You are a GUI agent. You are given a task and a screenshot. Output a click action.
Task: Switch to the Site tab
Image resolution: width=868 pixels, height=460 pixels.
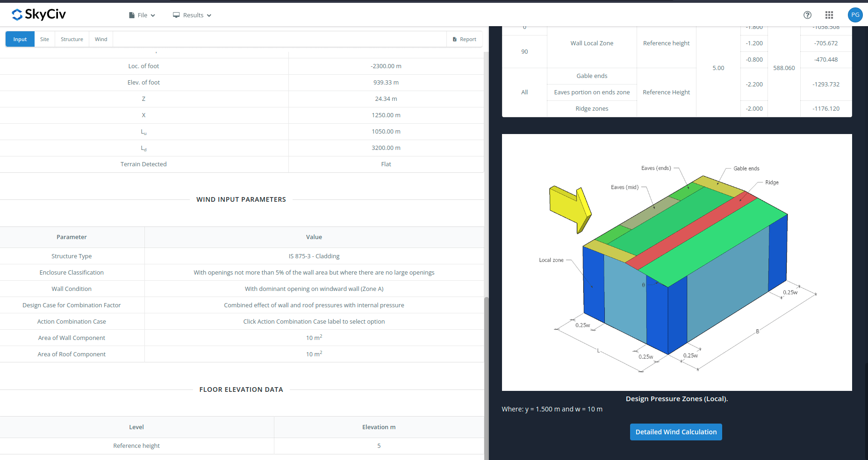(44, 40)
